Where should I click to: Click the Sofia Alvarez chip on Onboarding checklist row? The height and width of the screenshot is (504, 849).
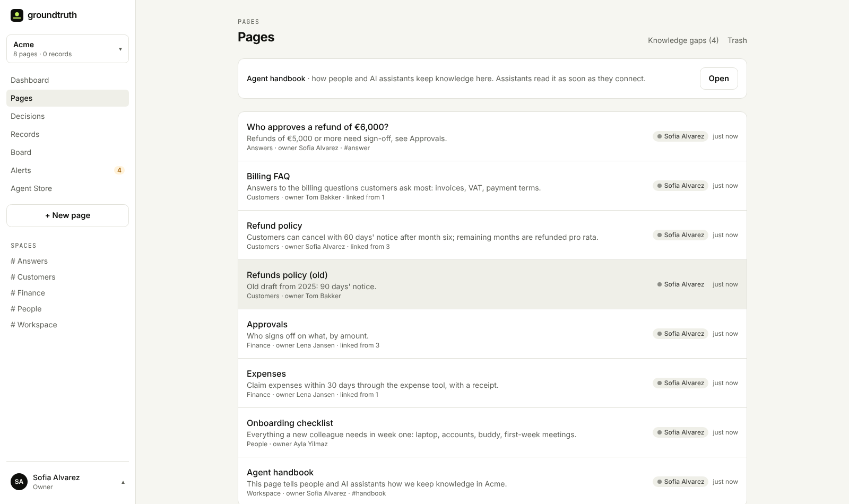[680, 432]
